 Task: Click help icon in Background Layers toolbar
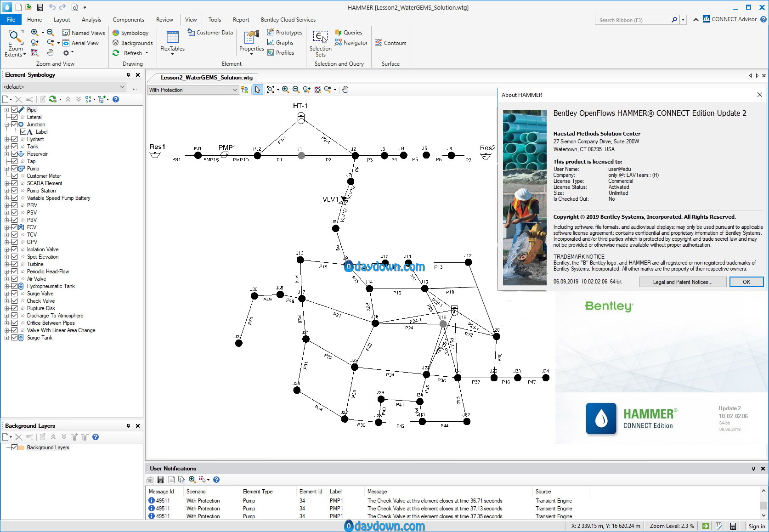pos(96,437)
